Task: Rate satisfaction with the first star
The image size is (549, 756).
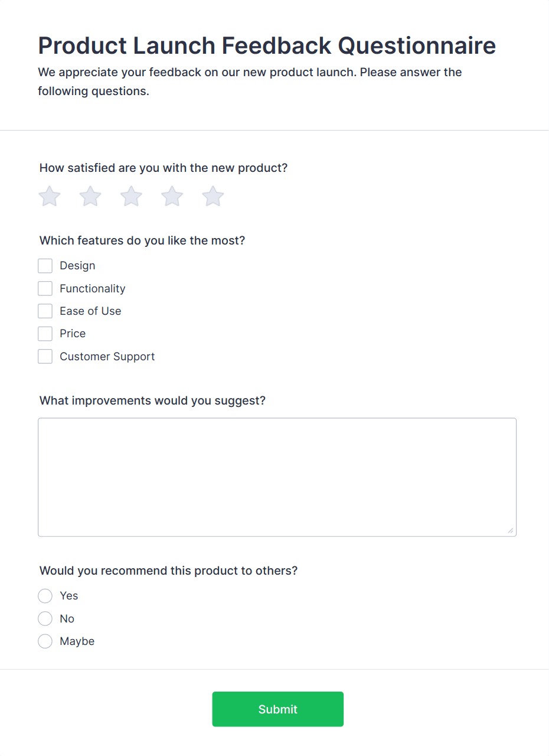Action: click(50, 197)
